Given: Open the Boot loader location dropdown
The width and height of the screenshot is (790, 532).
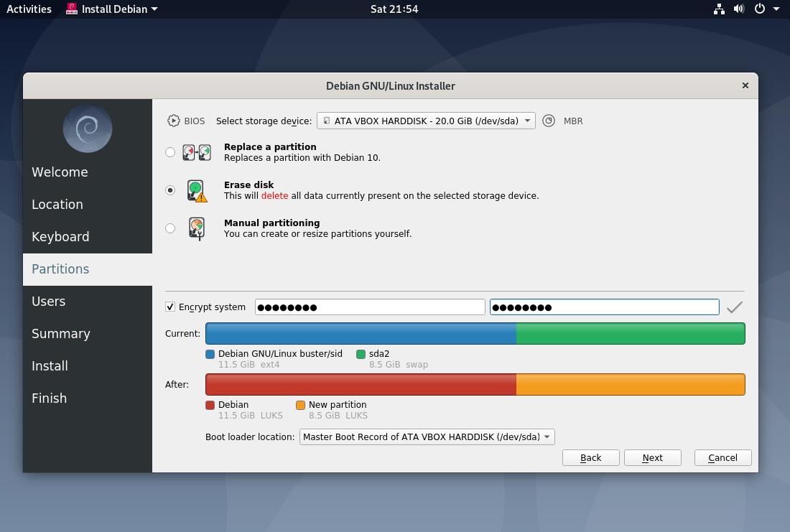Looking at the screenshot, I should click(x=427, y=437).
